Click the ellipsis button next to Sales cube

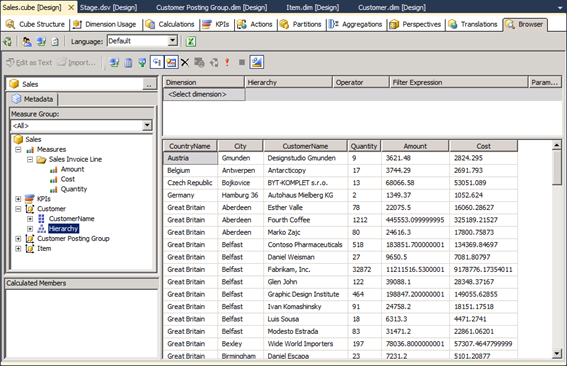click(149, 84)
